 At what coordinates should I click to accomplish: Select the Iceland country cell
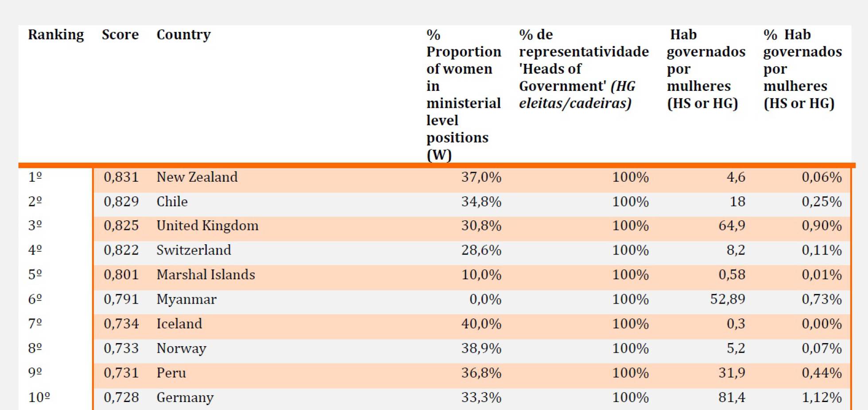click(x=179, y=324)
